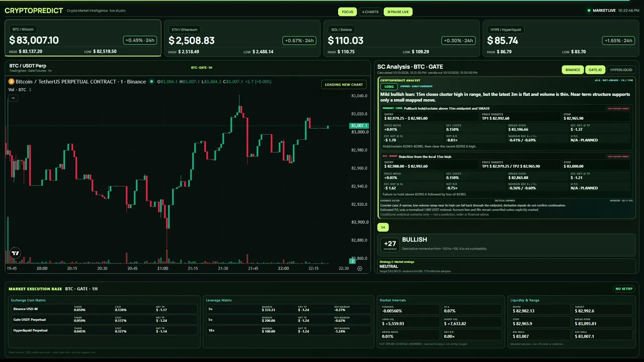Screen dimensions: 644x362
Task: Switch analysis to Hyperliquid exchange tab
Action: [x=621, y=70]
